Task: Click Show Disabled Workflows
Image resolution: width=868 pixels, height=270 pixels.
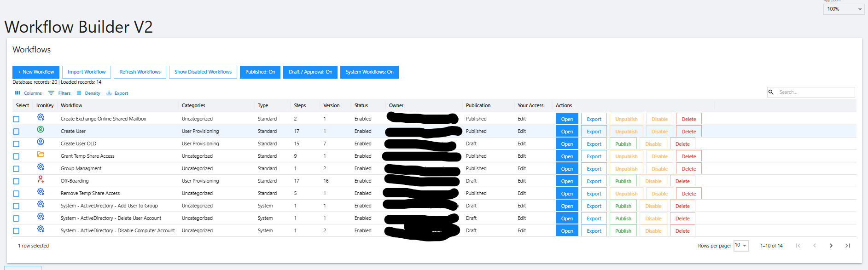Action: pos(203,72)
